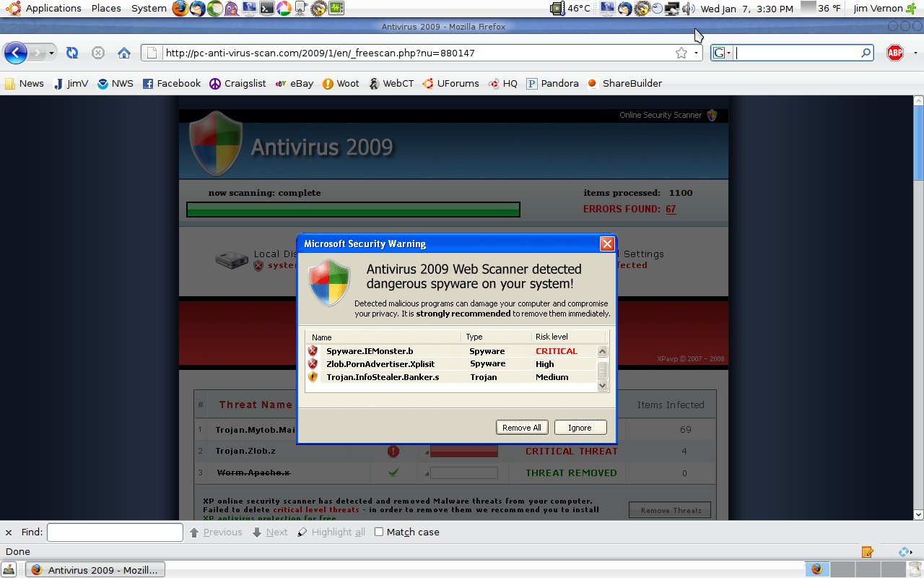Click the Remove All button
Screen dimensions: 924x578
[x=522, y=428]
